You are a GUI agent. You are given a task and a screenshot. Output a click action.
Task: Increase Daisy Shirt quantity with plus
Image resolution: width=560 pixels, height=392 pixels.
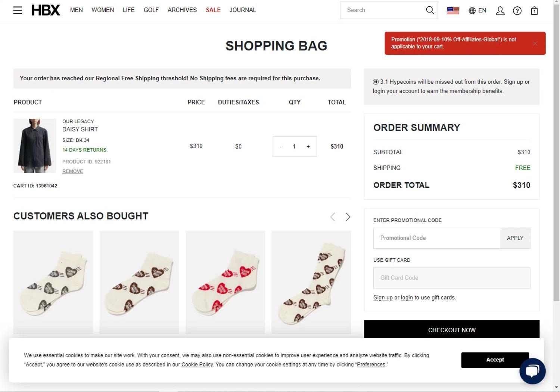point(308,147)
